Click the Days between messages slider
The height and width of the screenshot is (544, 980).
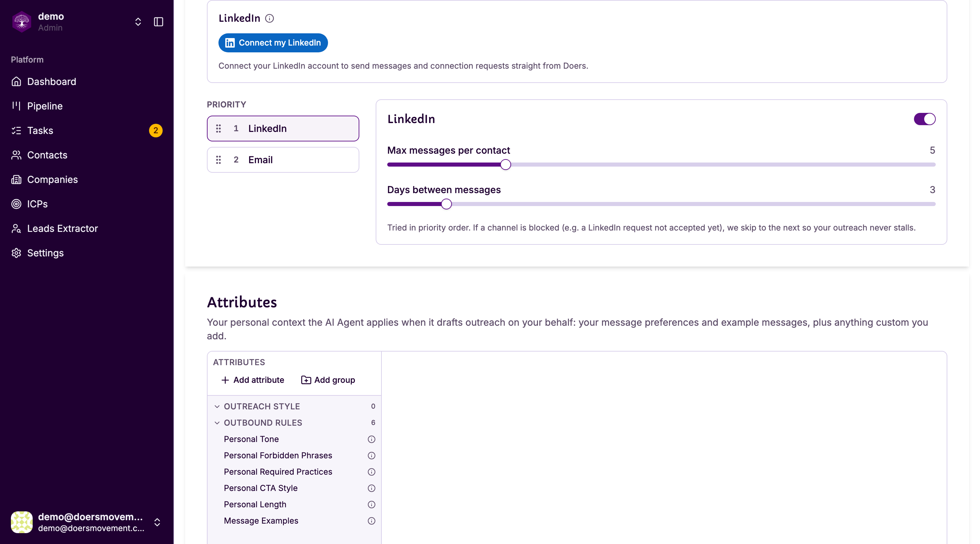coord(661,204)
